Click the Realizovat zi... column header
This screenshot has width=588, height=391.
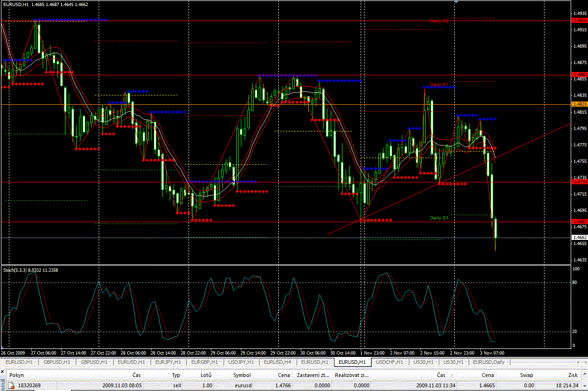351,375
